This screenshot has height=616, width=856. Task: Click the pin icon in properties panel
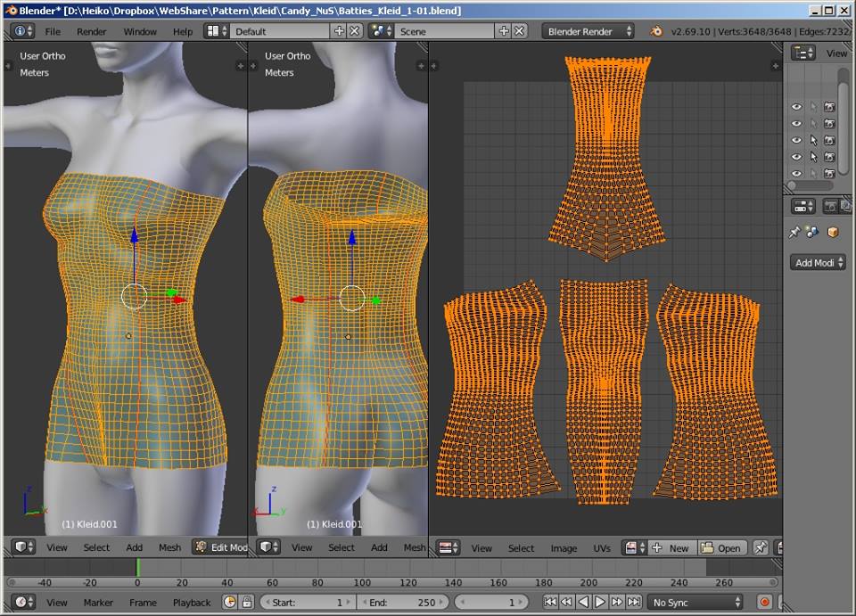click(794, 232)
